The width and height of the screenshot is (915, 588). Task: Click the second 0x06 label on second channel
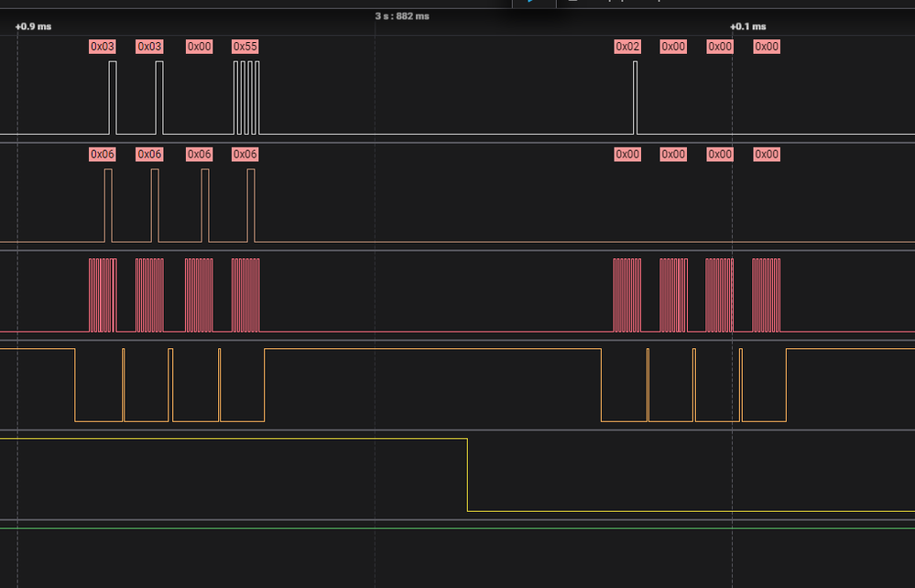(149, 154)
